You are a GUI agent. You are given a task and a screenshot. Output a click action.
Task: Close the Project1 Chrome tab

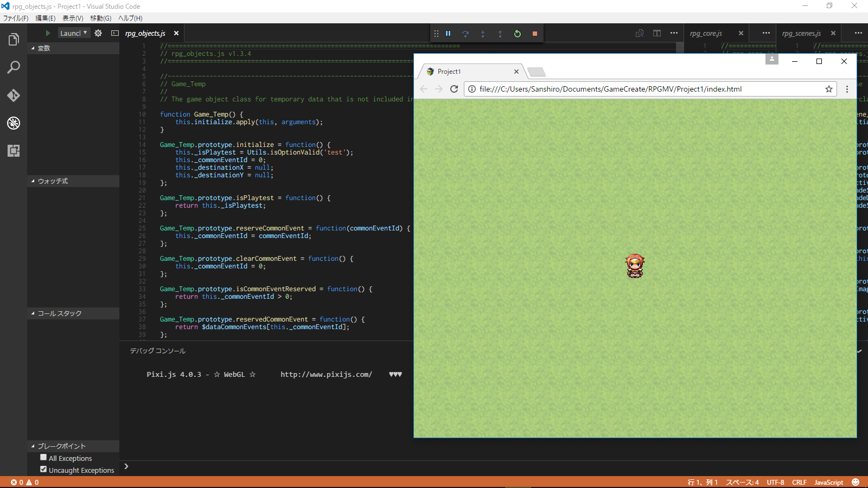pyautogui.click(x=516, y=72)
